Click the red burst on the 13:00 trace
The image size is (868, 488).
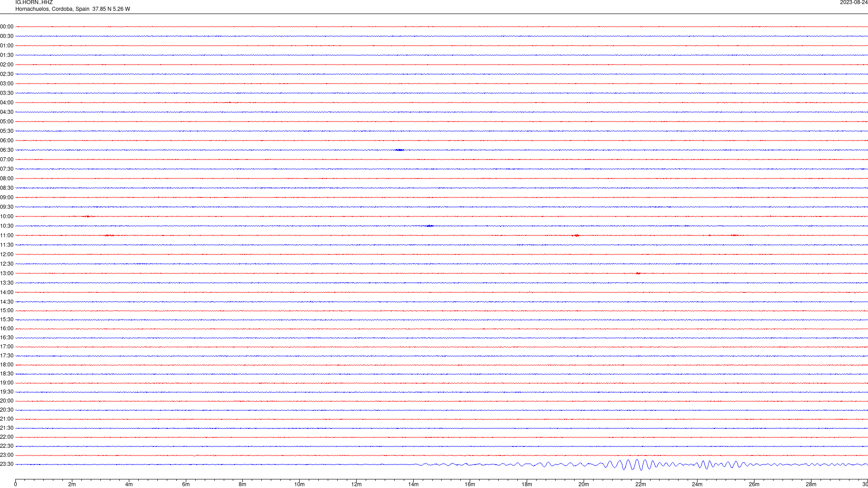click(638, 273)
